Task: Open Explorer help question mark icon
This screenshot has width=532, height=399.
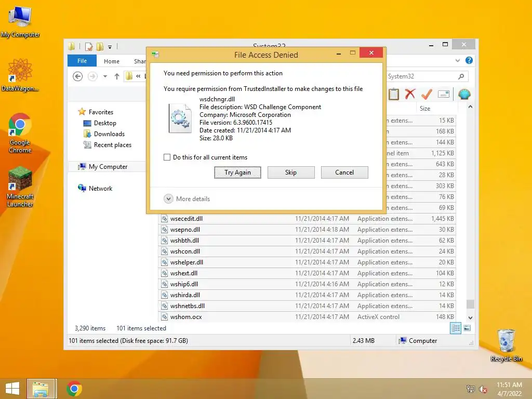Action: pos(469,60)
